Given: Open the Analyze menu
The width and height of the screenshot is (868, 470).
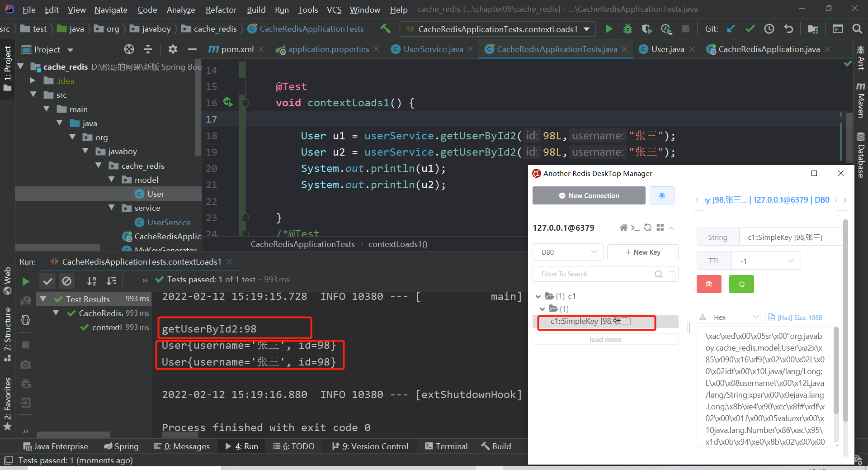Looking at the screenshot, I should (x=181, y=9).
